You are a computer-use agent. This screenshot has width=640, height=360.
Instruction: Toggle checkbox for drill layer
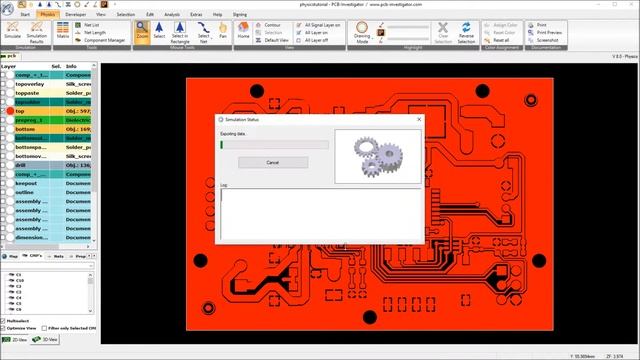[x=3, y=165]
